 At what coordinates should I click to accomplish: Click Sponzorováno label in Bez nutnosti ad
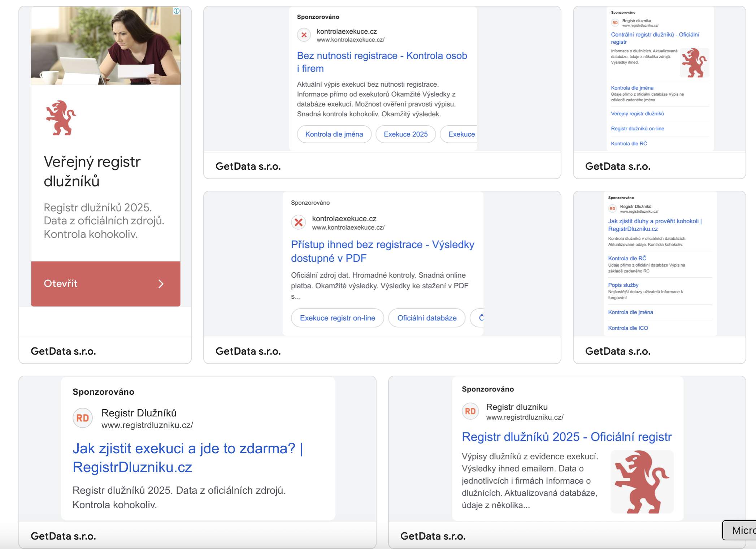[x=318, y=17]
